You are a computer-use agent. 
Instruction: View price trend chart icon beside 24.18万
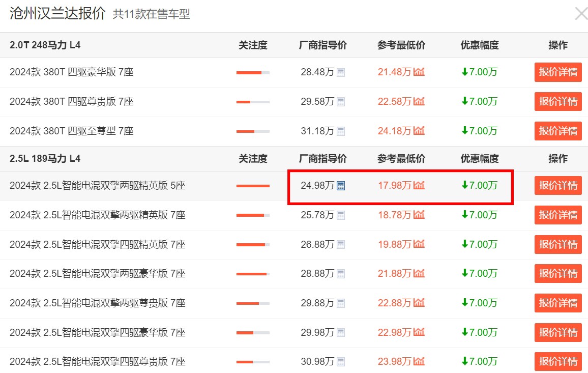coord(419,131)
